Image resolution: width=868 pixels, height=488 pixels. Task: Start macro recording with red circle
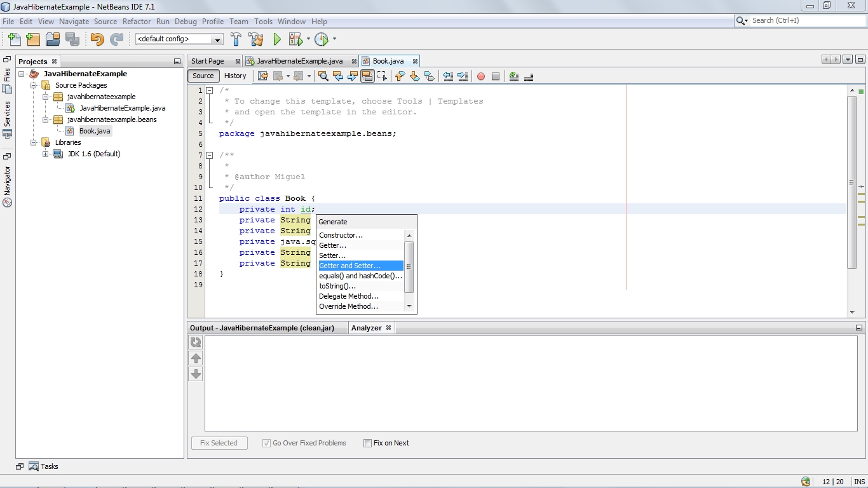click(x=481, y=76)
